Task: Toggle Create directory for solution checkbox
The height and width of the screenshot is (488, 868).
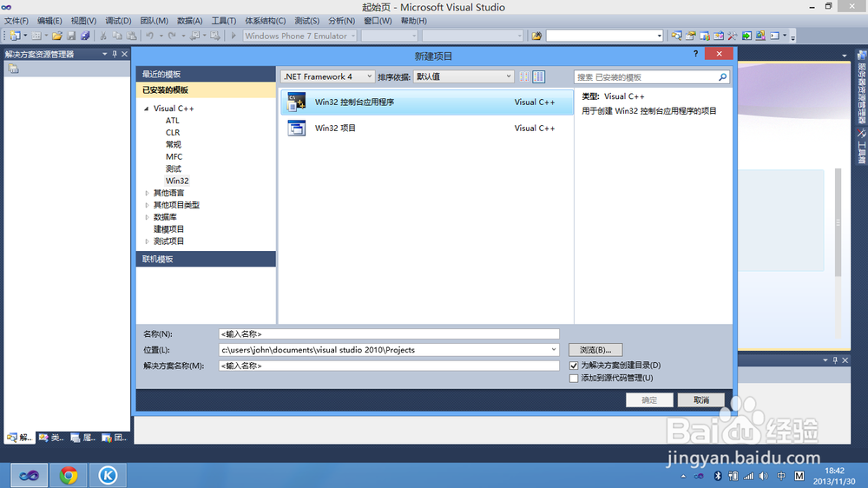Action: click(x=574, y=366)
